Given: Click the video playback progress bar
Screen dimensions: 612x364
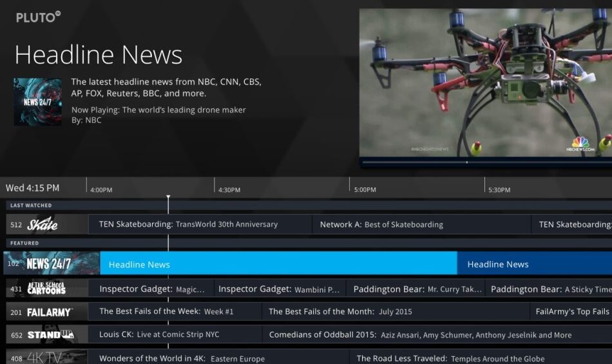Looking at the screenshot, I should click(486, 162).
